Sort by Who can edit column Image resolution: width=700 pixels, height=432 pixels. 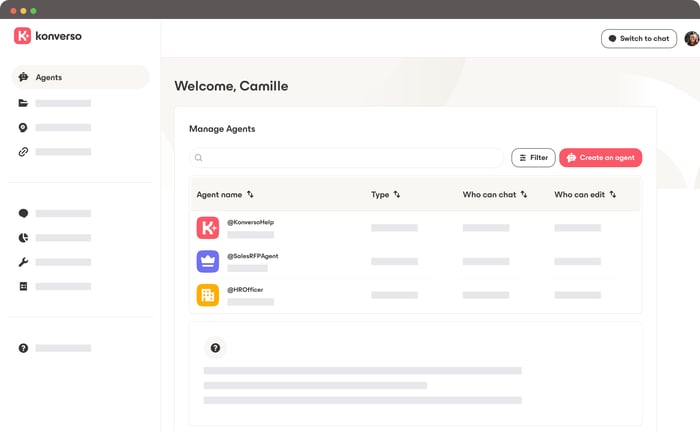[613, 195]
